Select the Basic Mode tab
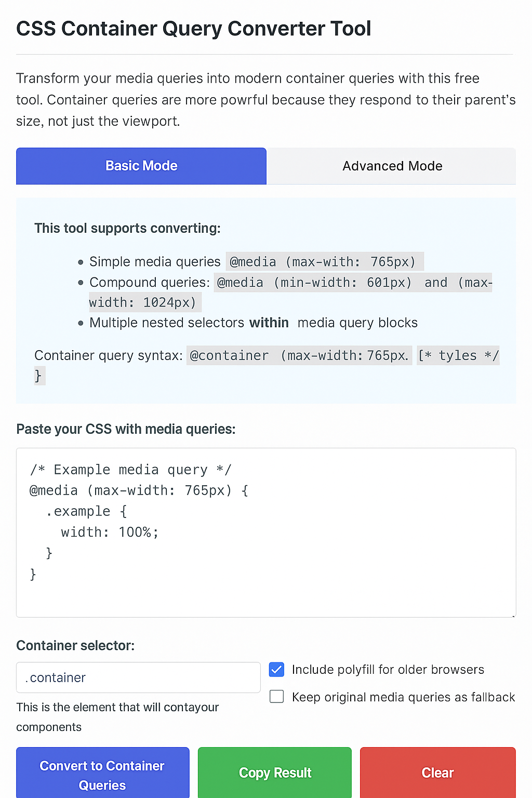532x798 pixels. pos(141,166)
